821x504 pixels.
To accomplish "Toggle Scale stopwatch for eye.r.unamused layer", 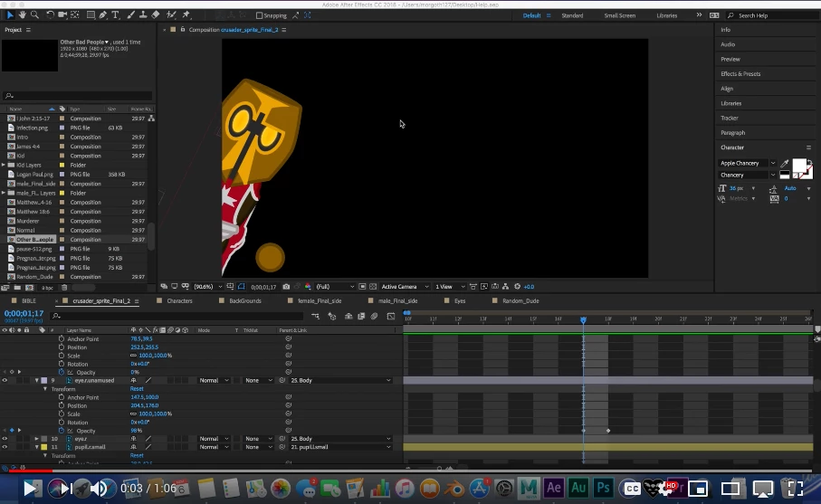I will tap(62, 414).
